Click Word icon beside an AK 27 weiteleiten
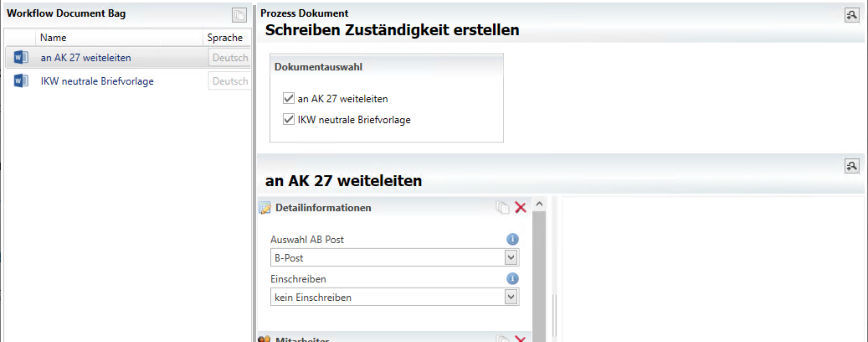The image size is (868, 342). tap(21, 57)
